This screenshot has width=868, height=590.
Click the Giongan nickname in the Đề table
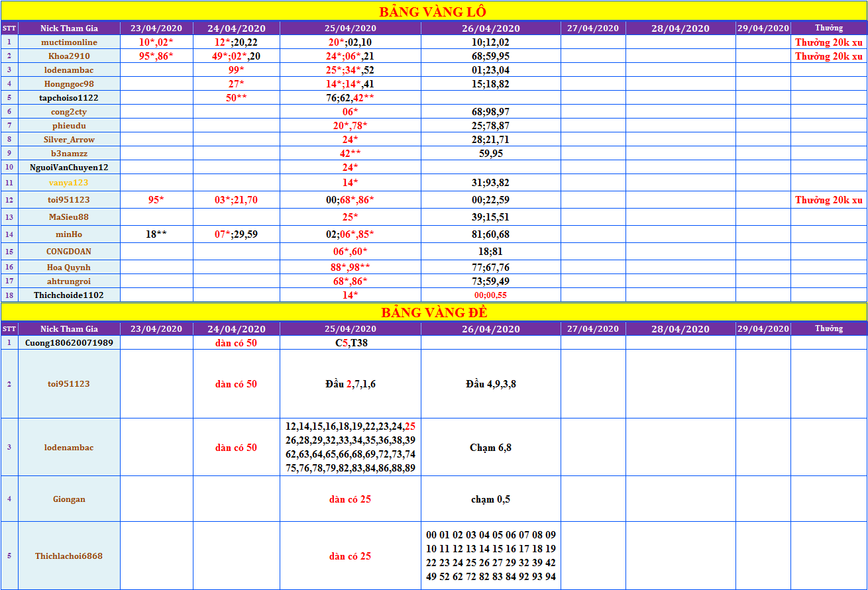click(69, 499)
